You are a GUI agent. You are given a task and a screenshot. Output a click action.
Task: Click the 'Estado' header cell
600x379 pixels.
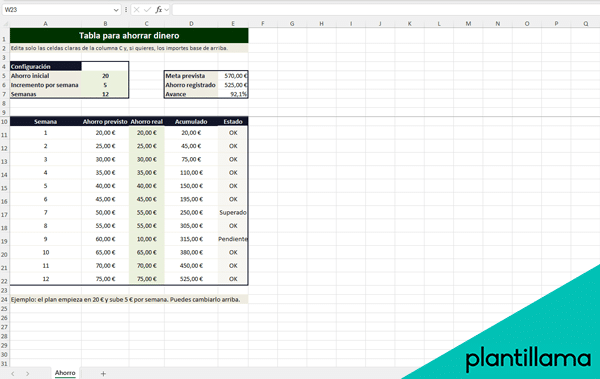point(233,122)
